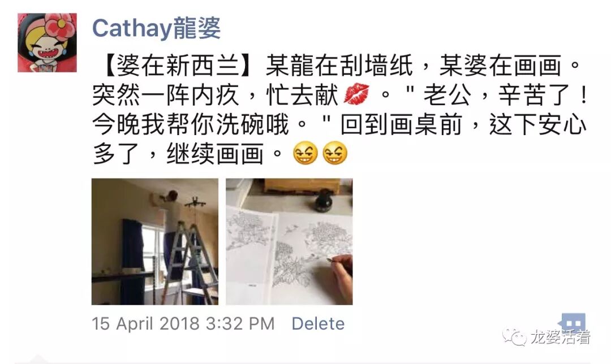Tap the comment and like bubble icon
Viewport: 611px width, 364px height.
571,323
